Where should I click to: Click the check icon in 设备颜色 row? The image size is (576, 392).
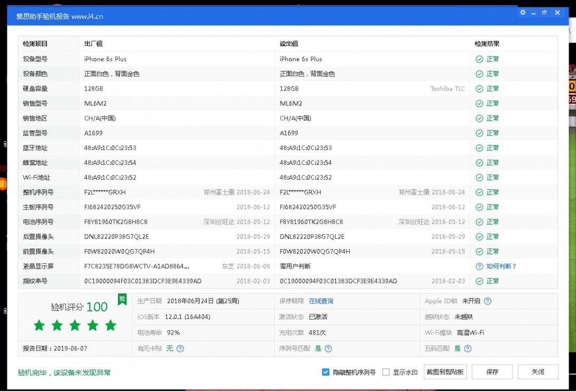pos(479,74)
